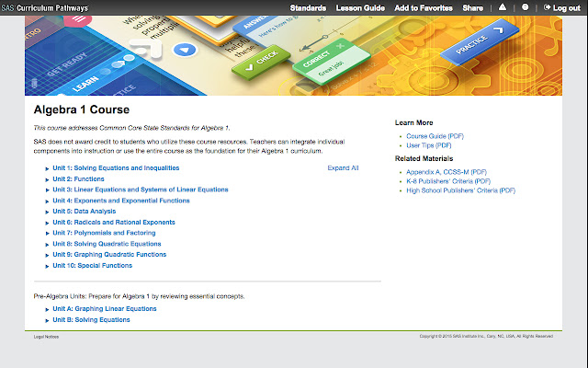588x368 pixels.
Task: Expand Unit 9 with its triangle arrow
Action: pyautogui.click(x=47, y=256)
